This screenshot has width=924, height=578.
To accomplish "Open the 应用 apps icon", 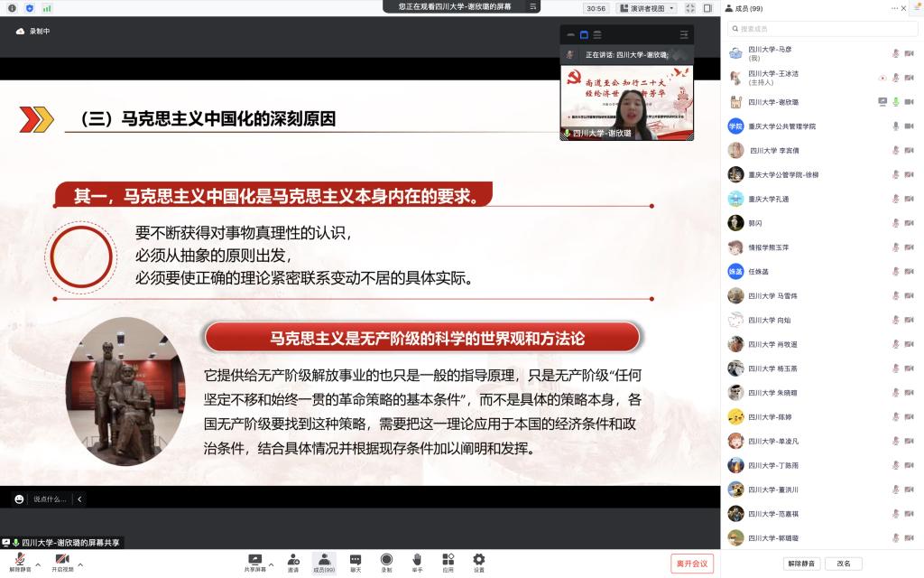I will tap(448, 563).
